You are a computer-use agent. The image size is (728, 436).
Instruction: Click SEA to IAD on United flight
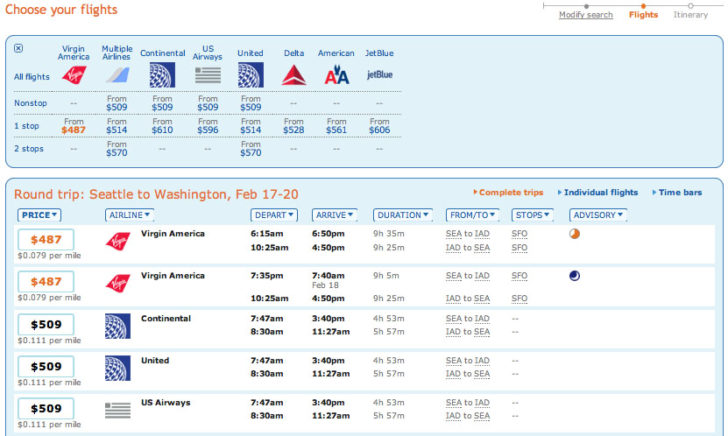point(468,360)
